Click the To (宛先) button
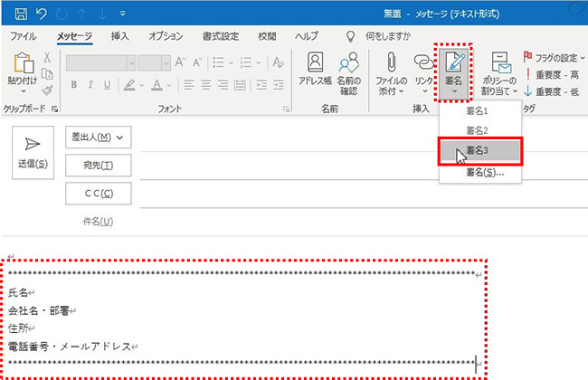Screen dimensions: 588x380 pyautogui.click(x=99, y=166)
